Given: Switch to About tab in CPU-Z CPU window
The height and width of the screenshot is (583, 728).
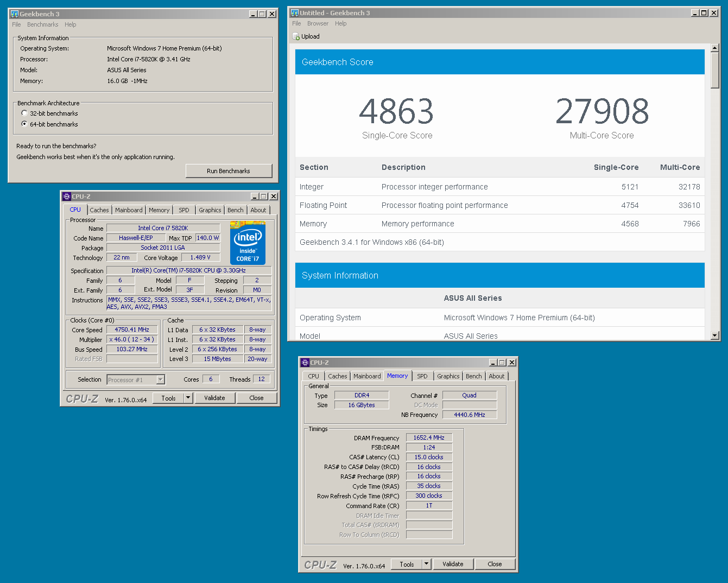Looking at the screenshot, I should click(258, 210).
